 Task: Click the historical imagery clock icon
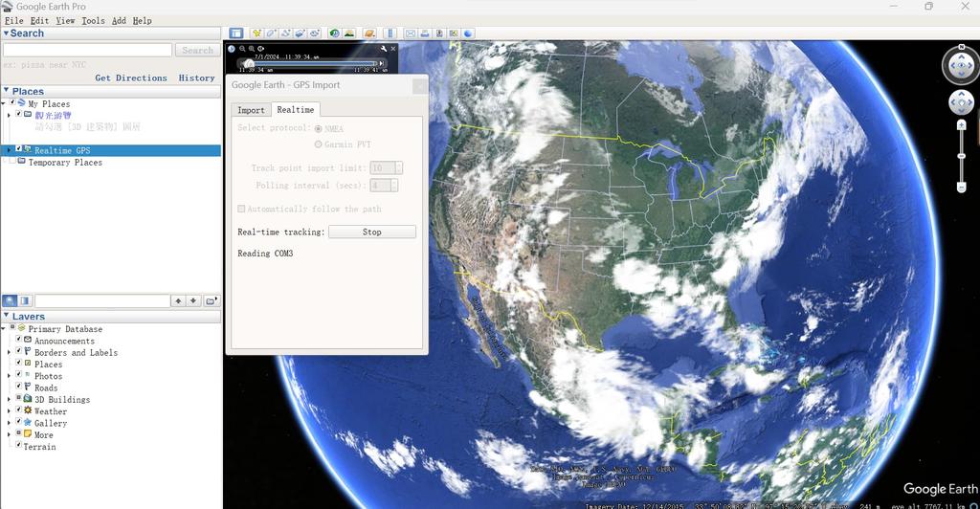[x=334, y=33]
